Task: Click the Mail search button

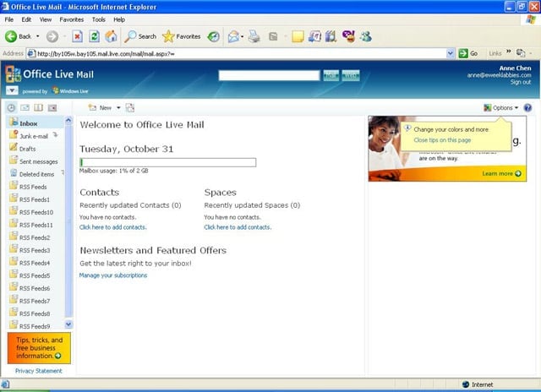Action: click(x=331, y=75)
